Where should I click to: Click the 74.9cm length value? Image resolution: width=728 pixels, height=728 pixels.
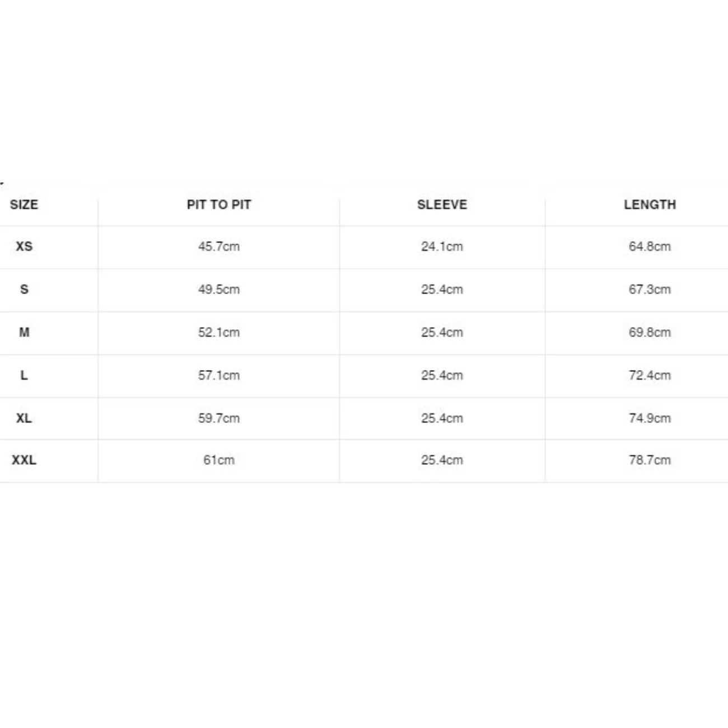[650, 418]
